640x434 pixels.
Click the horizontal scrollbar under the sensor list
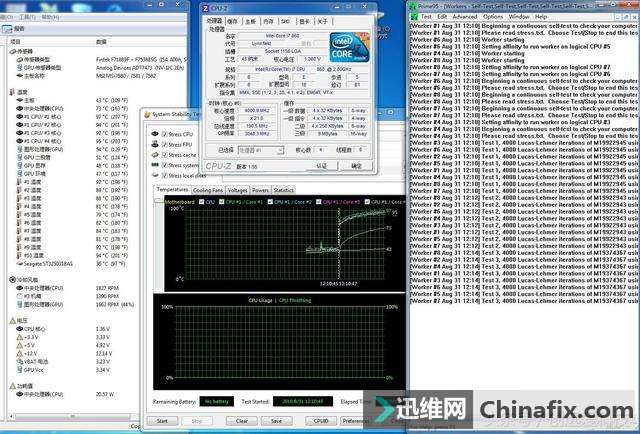pos(71,416)
